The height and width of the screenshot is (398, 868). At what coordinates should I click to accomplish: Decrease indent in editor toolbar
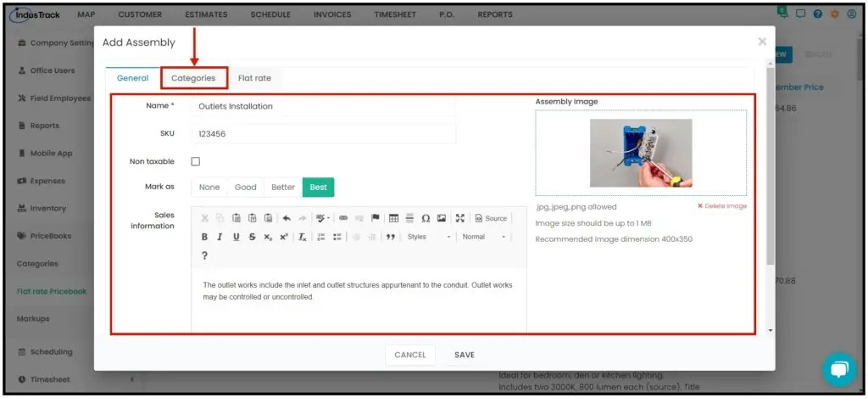[x=355, y=237]
